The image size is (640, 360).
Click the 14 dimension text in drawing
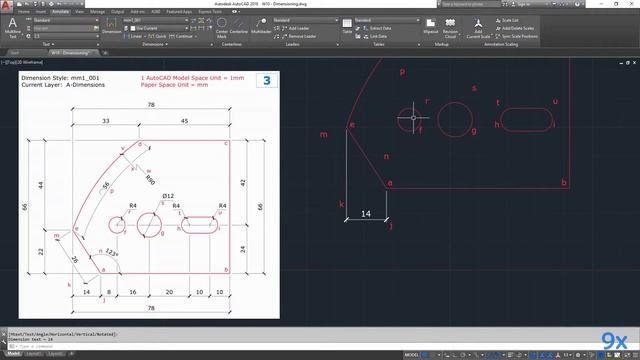(366, 214)
